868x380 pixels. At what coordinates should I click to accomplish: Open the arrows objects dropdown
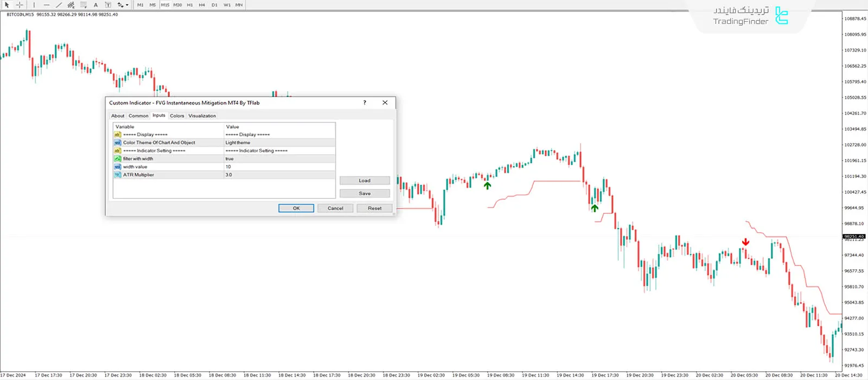123,5
